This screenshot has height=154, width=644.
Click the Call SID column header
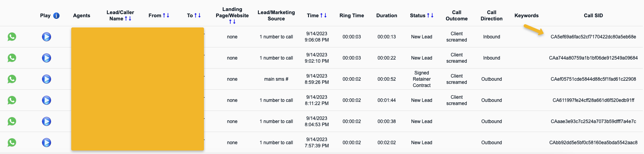(x=593, y=16)
